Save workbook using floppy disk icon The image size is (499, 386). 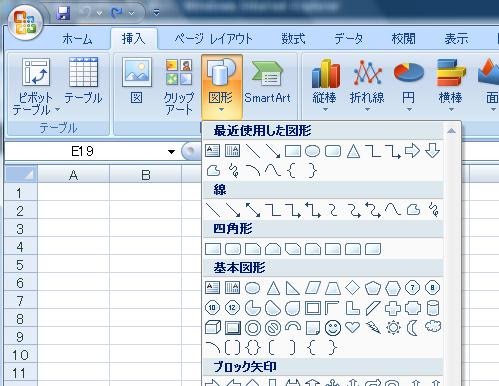pyautogui.click(x=63, y=13)
